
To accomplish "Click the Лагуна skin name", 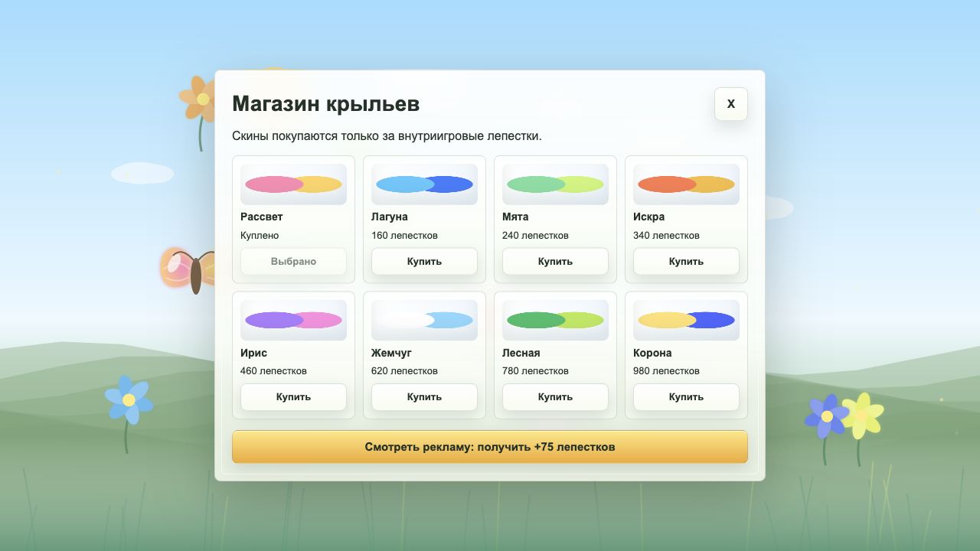I will 390,217.
